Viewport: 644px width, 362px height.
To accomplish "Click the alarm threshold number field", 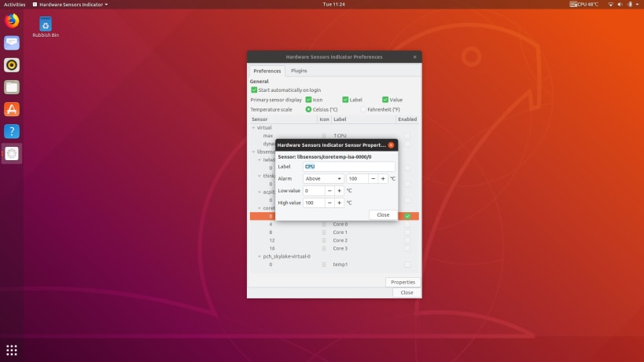I will pyautogui.click(x=357, y=179).
